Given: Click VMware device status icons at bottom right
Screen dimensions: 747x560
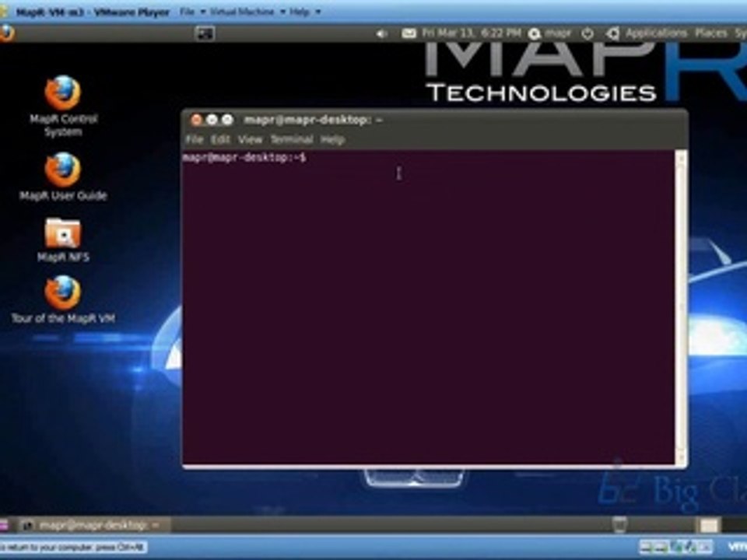Looking at the screenshot, I should point(676,547).
